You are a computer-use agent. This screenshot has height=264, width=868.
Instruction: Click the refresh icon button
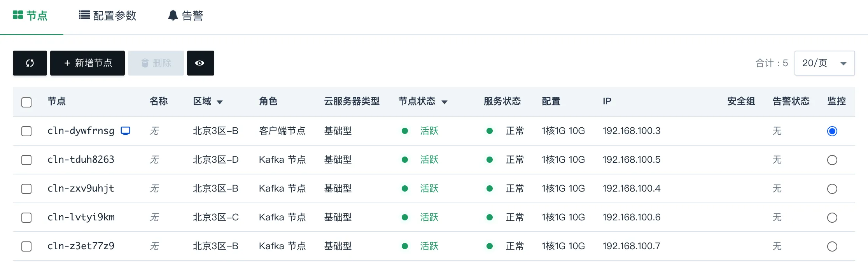[x=30, y=63]
